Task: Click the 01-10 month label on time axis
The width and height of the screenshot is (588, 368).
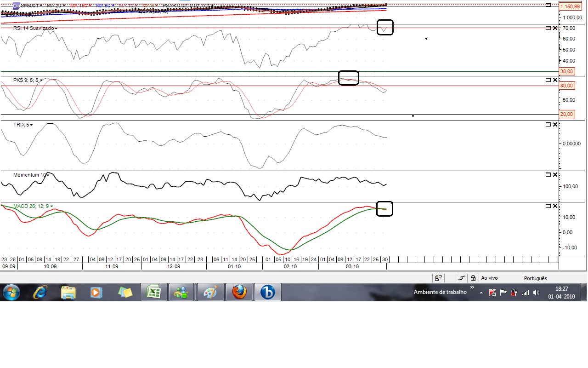Action: 234,266
